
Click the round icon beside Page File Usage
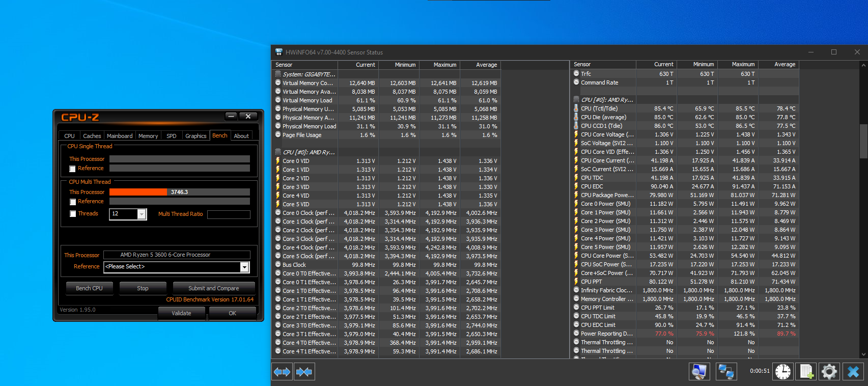point(278,135)
